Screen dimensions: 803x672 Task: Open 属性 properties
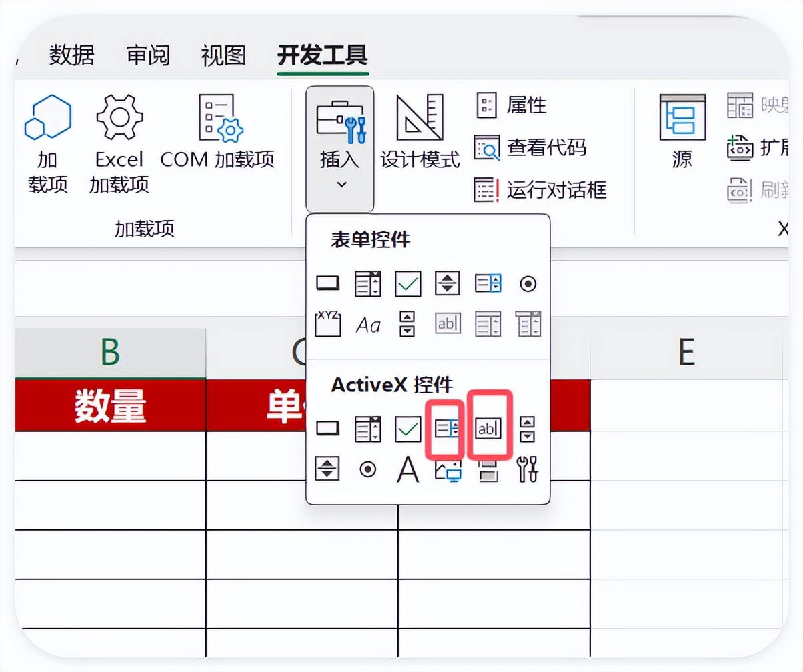pyautogui.click(x=511, y=105)
